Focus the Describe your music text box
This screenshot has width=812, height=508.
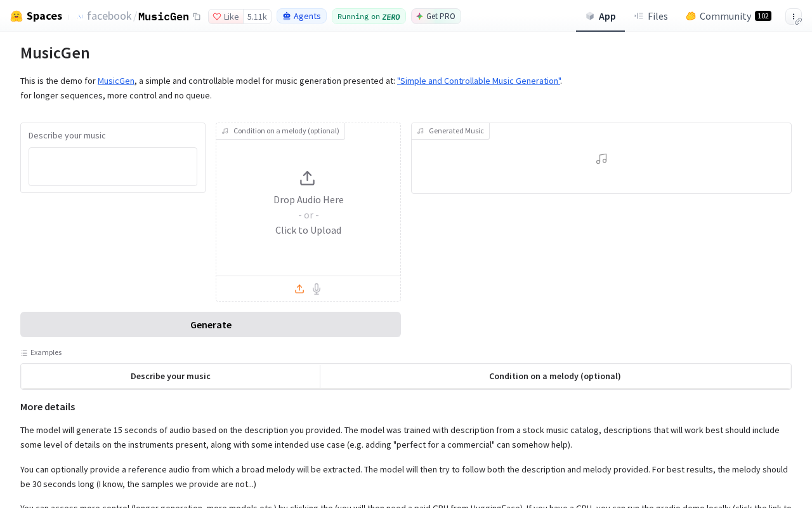113,167
